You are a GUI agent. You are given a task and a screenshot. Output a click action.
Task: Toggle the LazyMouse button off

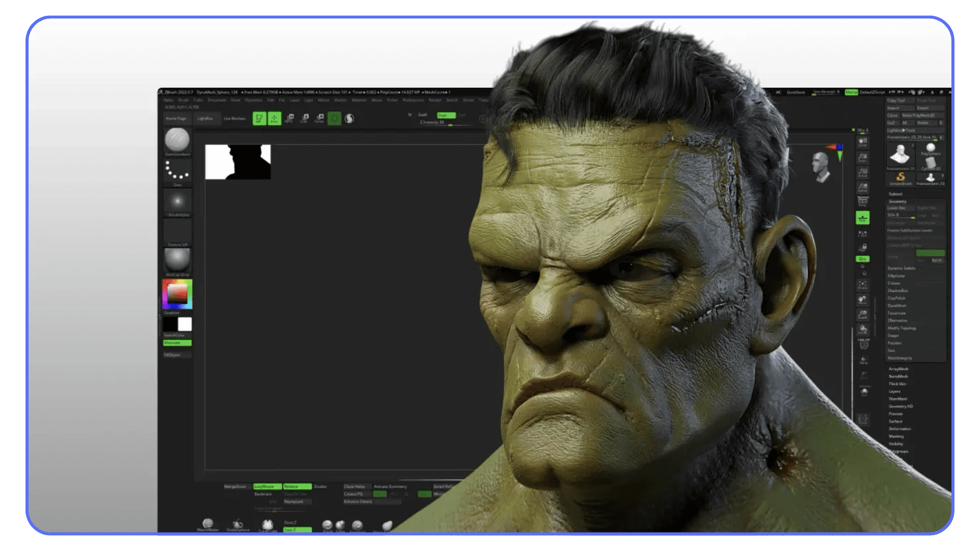[x=267, y=487]
